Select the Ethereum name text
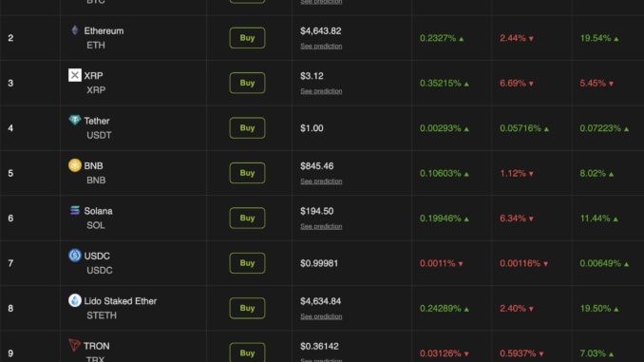Image resolution: width=644 pixels, height=362 pixels. point(104,30)
